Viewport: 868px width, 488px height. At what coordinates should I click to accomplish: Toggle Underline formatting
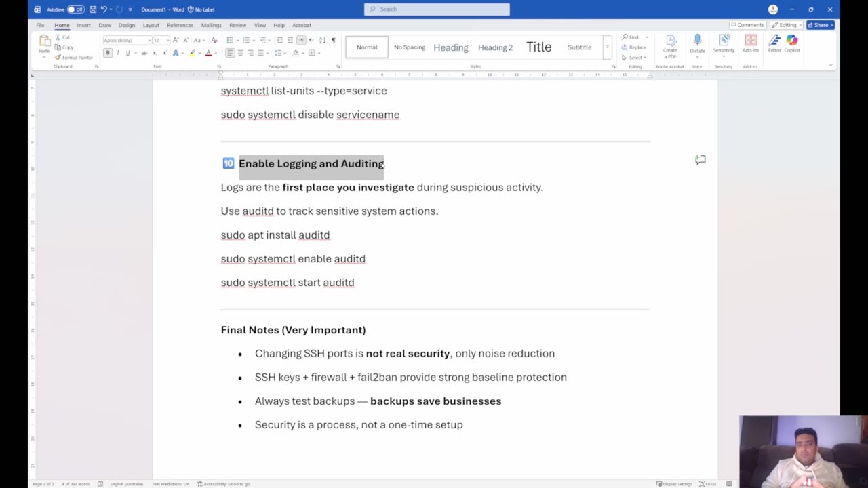(x=127, y=53)
